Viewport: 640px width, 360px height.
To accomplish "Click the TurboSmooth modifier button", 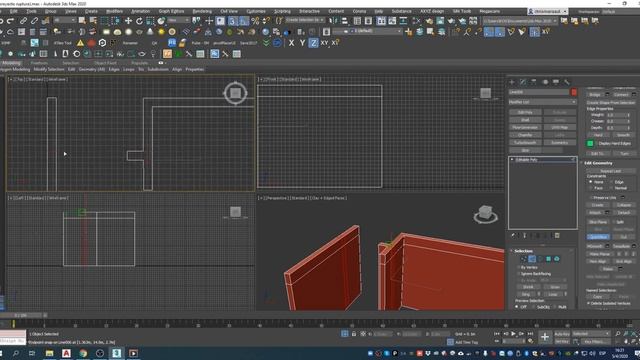I will pos(525,143).
